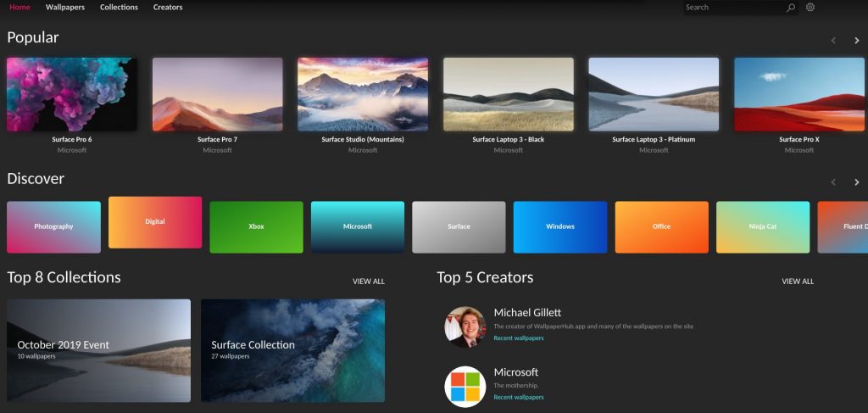Viewport: 868px width, 413px height.
Task: Open the Digital category tile
Action: click(155, 222)
